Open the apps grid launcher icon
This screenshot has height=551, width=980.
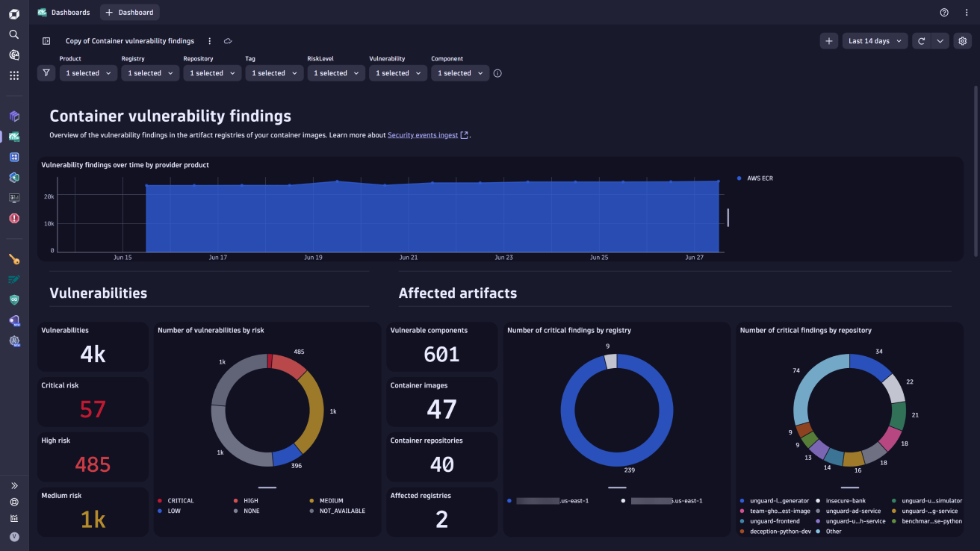pyautogui.click(x=14, y=75)
